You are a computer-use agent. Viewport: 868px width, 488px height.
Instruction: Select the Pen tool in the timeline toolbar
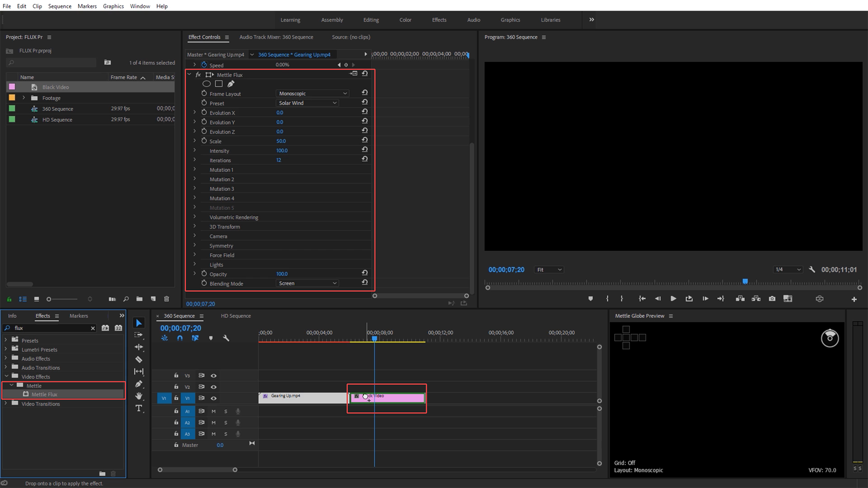[x=139, y=384]
